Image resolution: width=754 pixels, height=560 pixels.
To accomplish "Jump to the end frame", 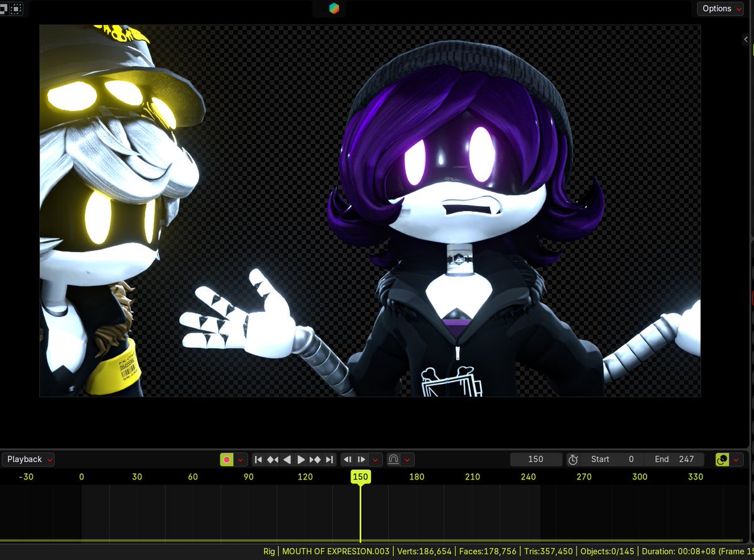I will click(330, 459).
